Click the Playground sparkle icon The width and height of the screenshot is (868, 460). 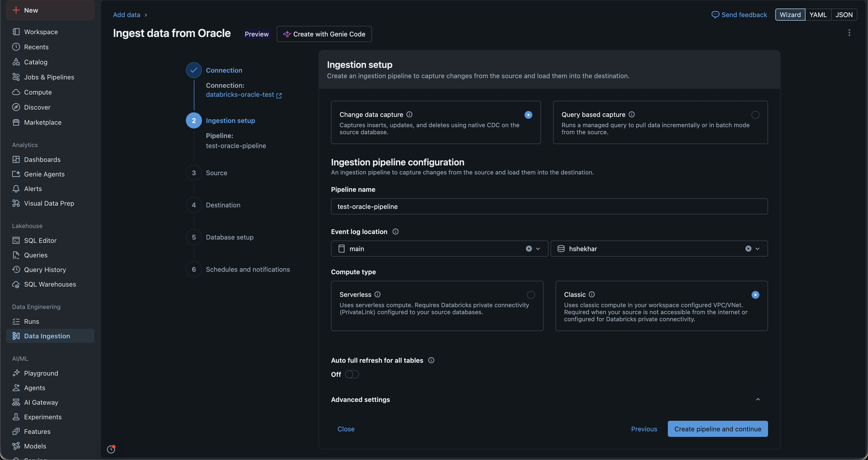pyautogui.click(x=16, y=373)
